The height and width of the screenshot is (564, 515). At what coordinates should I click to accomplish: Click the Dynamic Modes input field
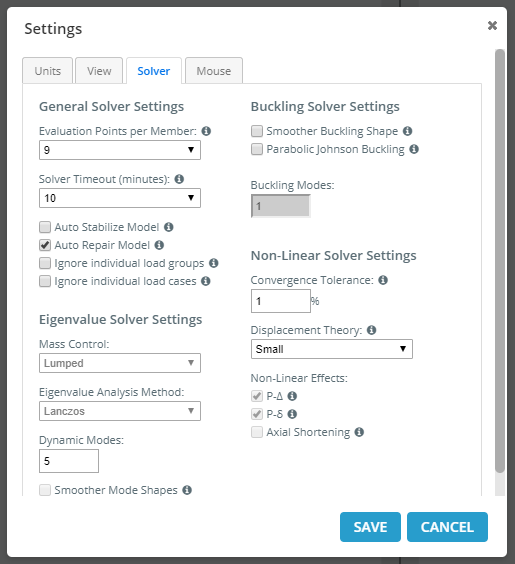coord(69,461)
